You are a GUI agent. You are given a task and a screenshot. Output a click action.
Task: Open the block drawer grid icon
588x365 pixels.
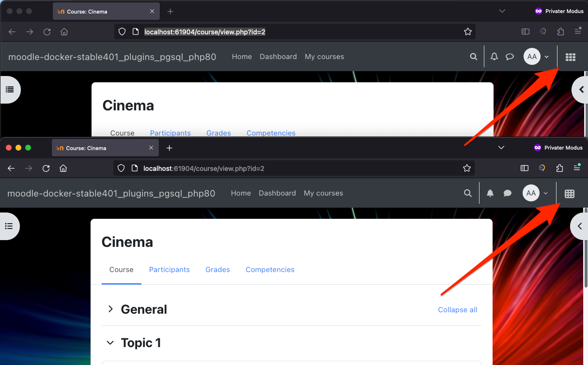pos(569,193)
